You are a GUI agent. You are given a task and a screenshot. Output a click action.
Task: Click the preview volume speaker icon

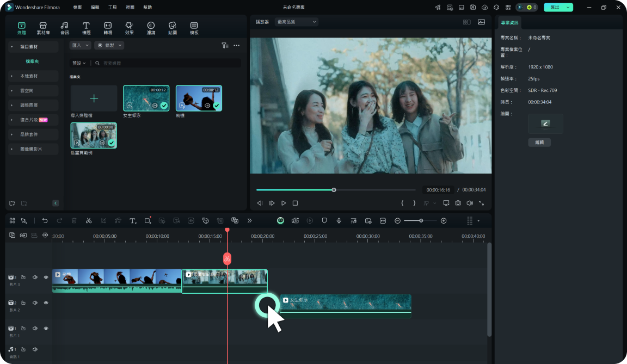coord(470,203)
